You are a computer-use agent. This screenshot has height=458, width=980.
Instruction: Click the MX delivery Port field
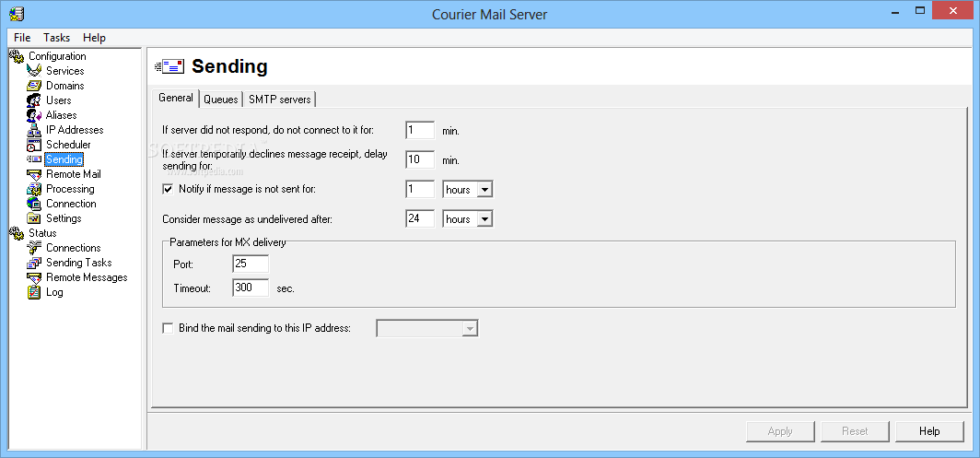tap(251, 264)
